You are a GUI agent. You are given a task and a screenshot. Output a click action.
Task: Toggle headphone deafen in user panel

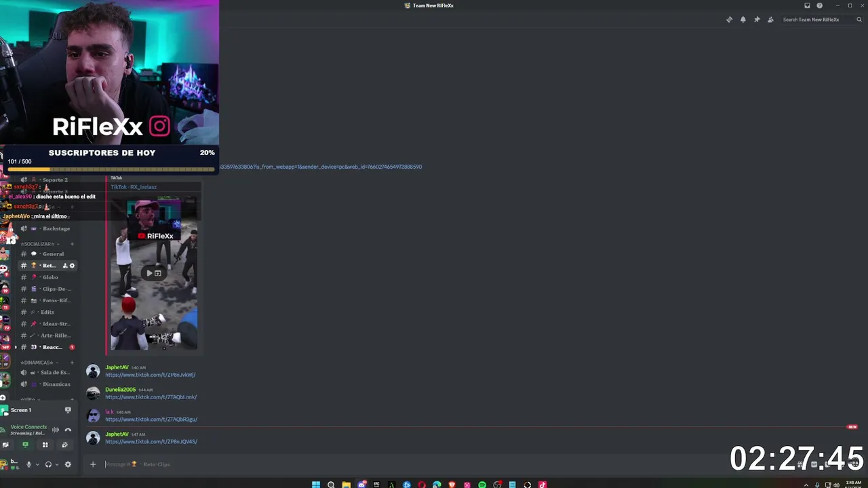coord(48,464)
